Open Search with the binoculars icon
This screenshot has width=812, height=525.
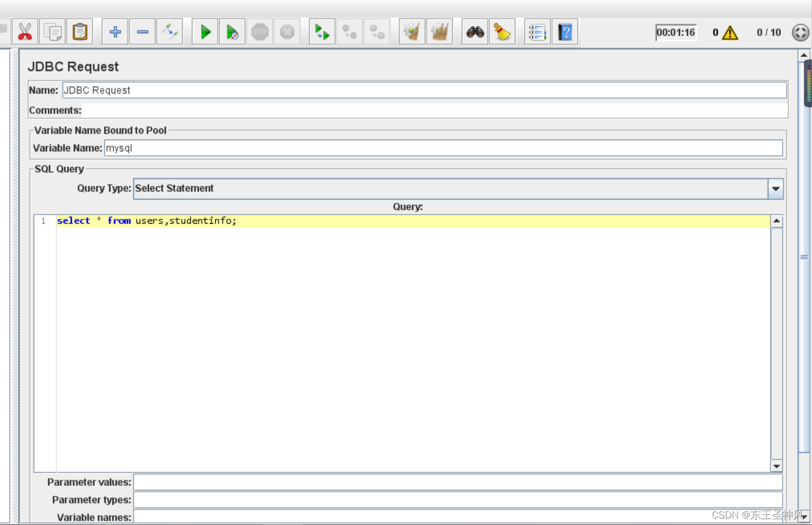(475, 32)
